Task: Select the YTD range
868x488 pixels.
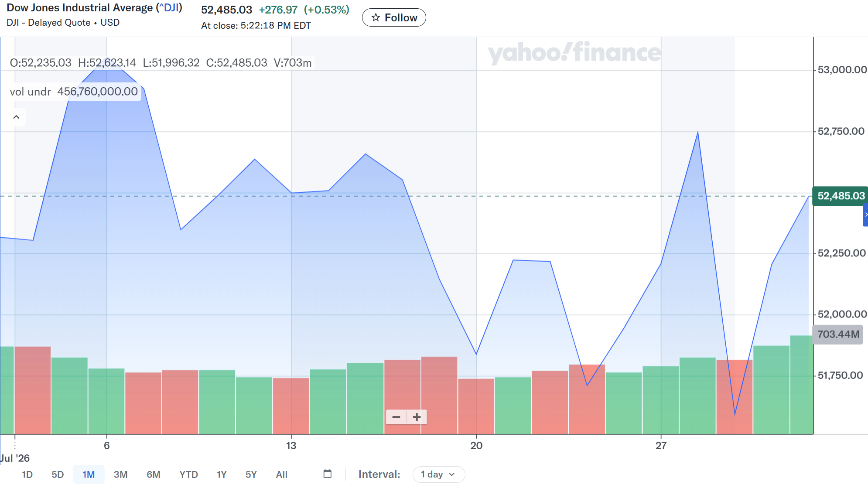Action: click(x=188, y=474)
